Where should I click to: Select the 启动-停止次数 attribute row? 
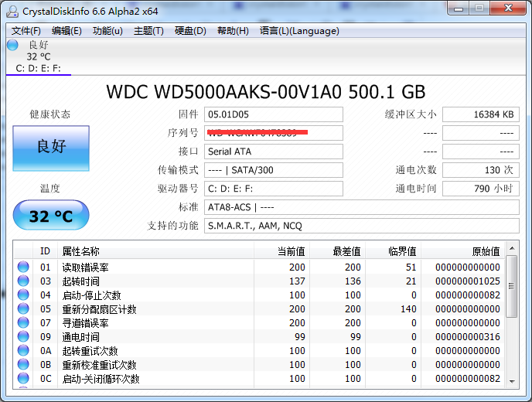click(259, 295)
